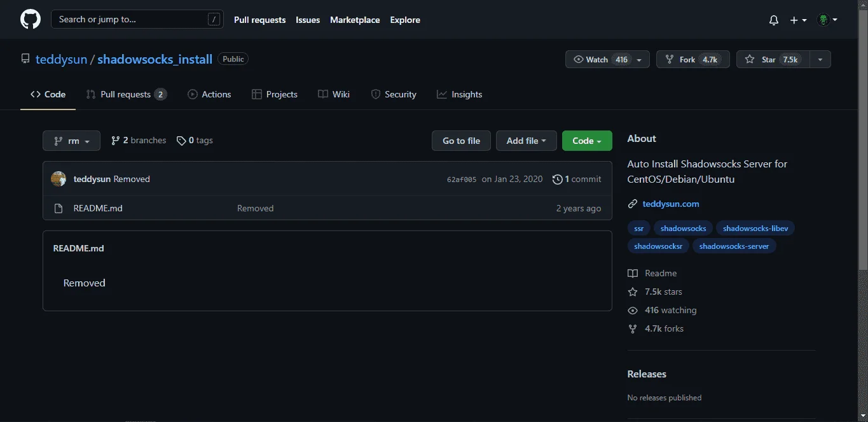Click the link icon beside teddysun.com
Screen dimensions: 868x422
tap(632, 204)
